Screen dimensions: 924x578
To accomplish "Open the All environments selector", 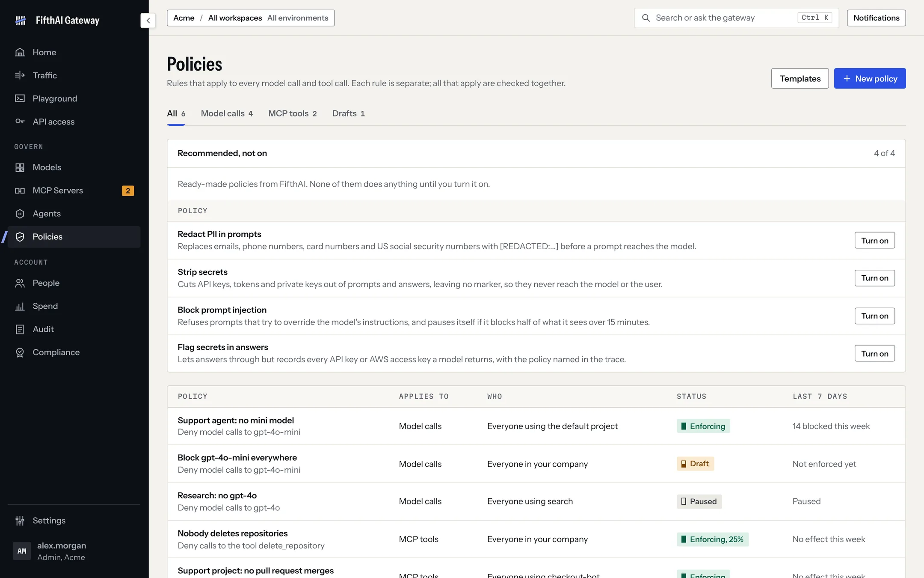I will coord(298,18).
